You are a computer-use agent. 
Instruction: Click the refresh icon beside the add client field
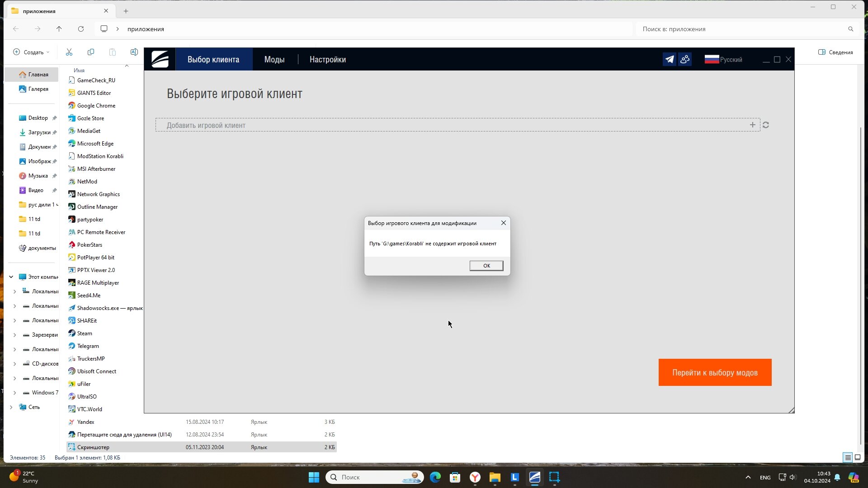[x=766, y=125]
